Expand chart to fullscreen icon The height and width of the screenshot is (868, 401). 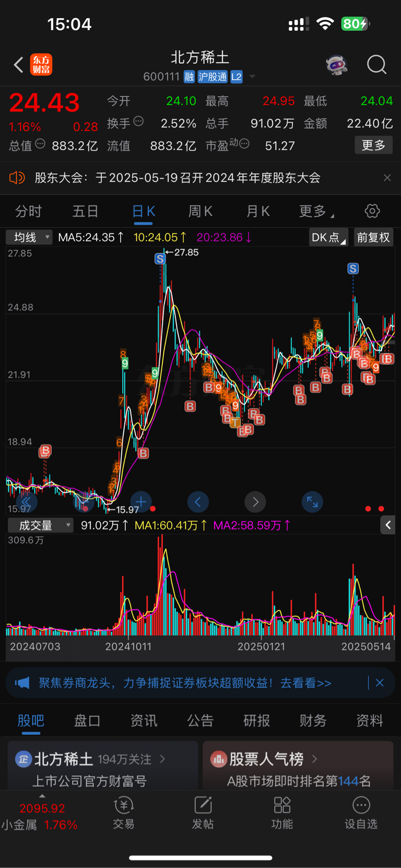pos(312,502)
